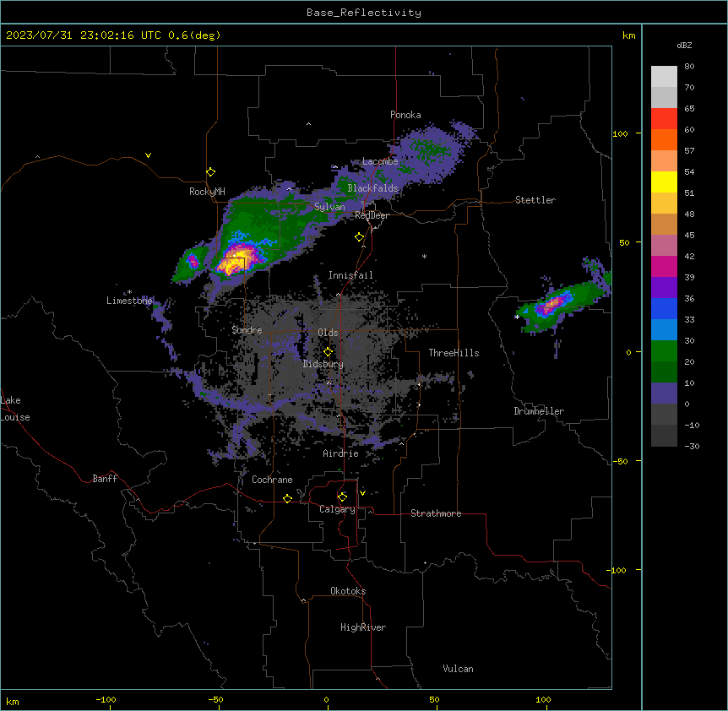Click the Ponoka city label
Screen dimensions: 728x711
tap(405, 115)
